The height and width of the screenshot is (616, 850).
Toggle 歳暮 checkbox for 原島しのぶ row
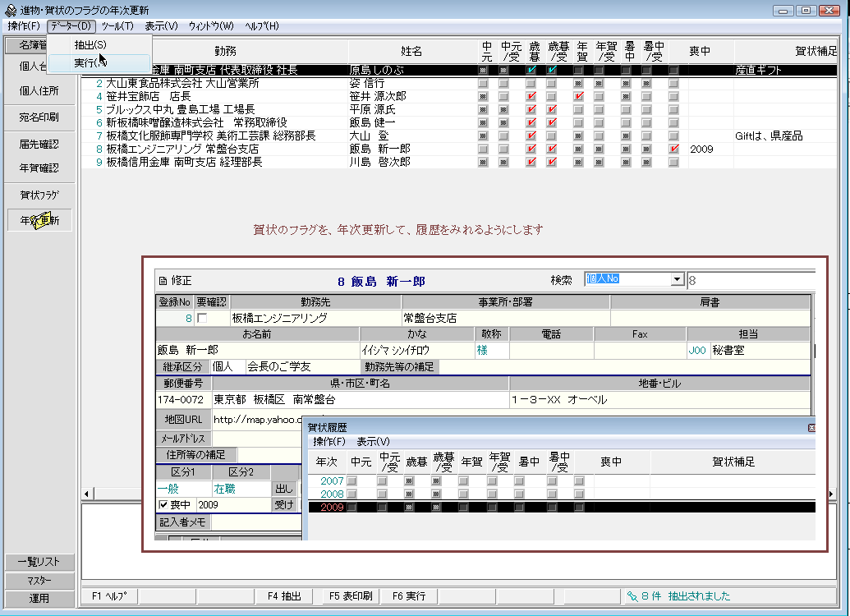pos(531,70)
